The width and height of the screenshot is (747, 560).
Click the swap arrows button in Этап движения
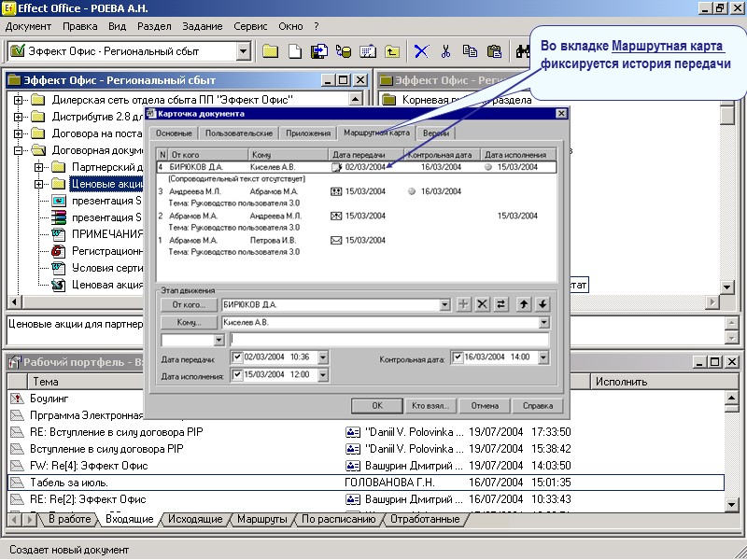tap(500, 304)
